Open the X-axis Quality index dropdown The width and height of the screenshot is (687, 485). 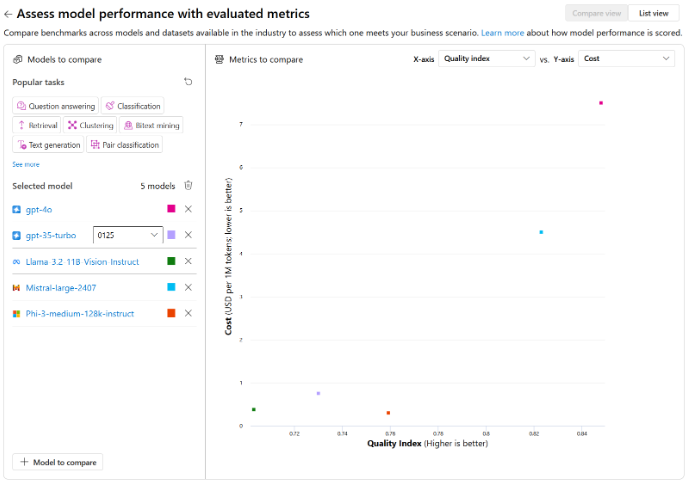486,59
